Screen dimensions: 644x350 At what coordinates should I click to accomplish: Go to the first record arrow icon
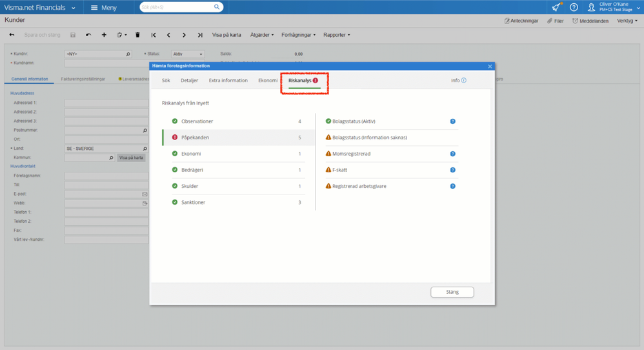tap(154, 35)
